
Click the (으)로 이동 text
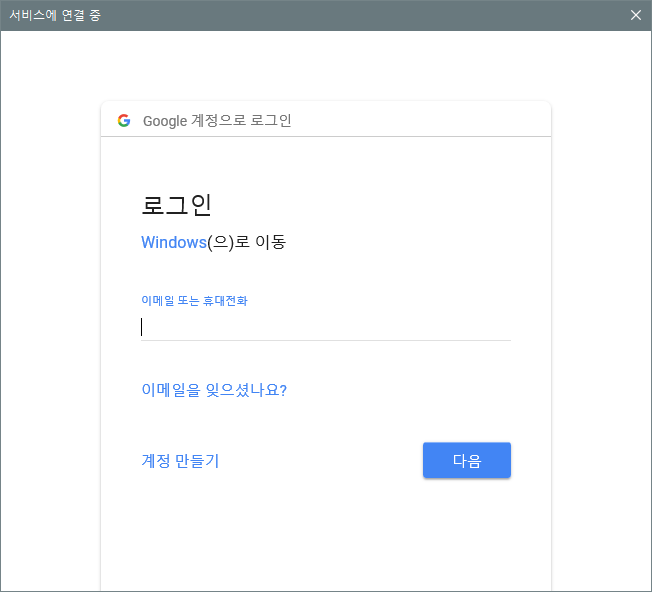click(x=247, y=242)
